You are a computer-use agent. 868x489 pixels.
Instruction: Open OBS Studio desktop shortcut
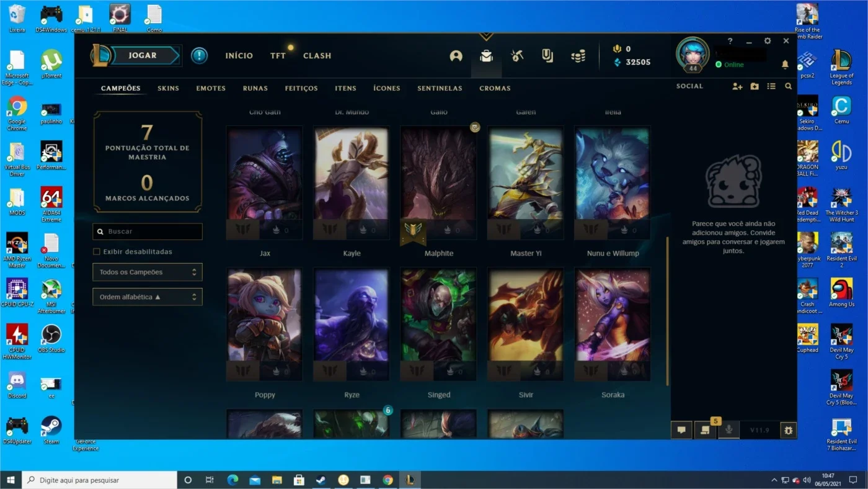[51, 339]
